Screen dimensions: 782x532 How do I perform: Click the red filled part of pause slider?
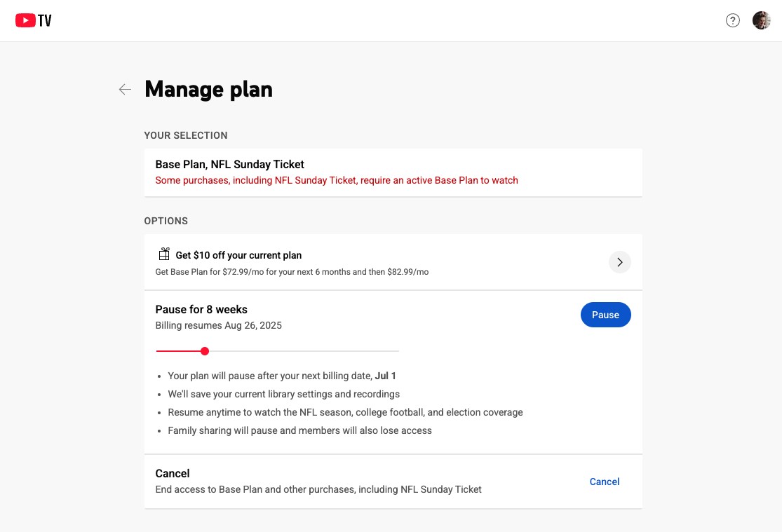(x=179, y=351)
